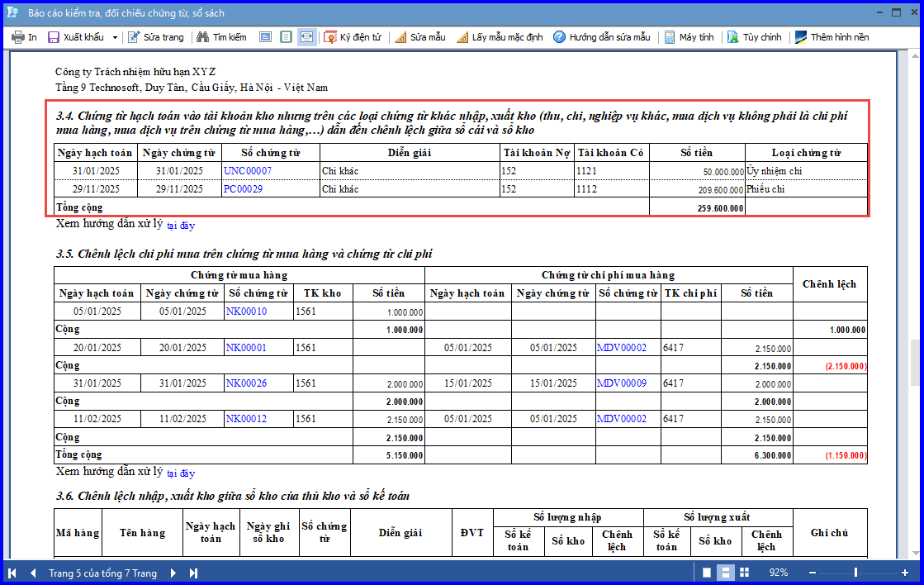Go to the next page
This screenshot has height=585, width=924.
(x=173, y=573)
